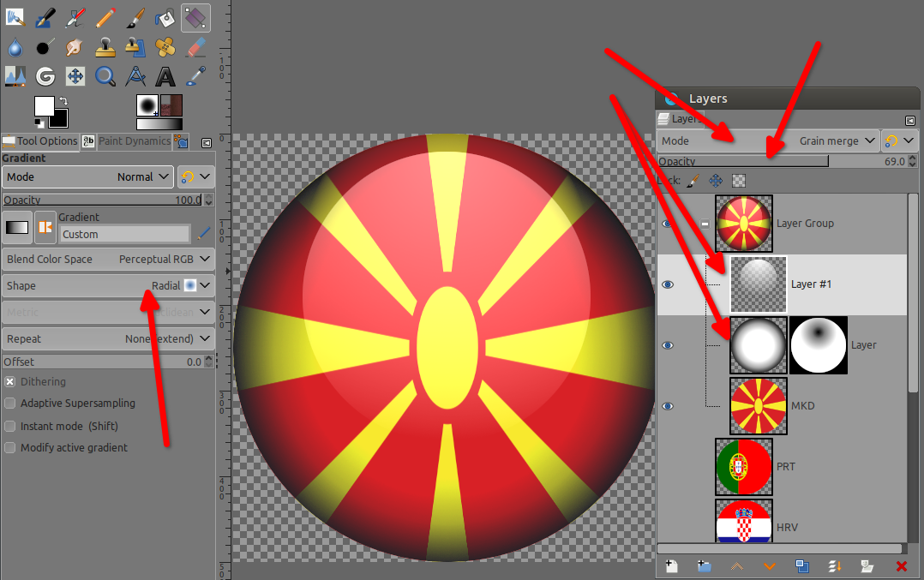Open the Repeat dropdown

(x=108, y=338)
